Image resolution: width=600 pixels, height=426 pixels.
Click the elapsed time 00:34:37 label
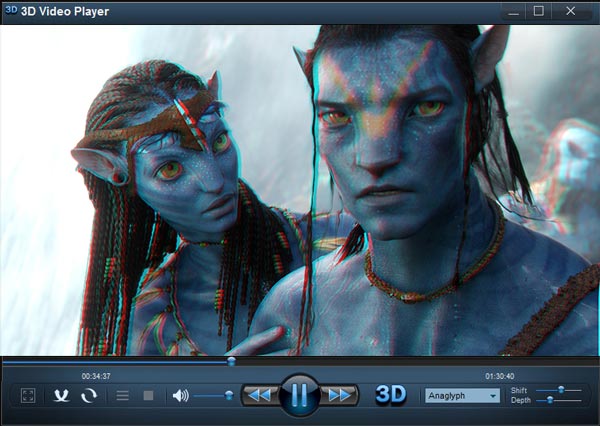(x=96, y=375)
